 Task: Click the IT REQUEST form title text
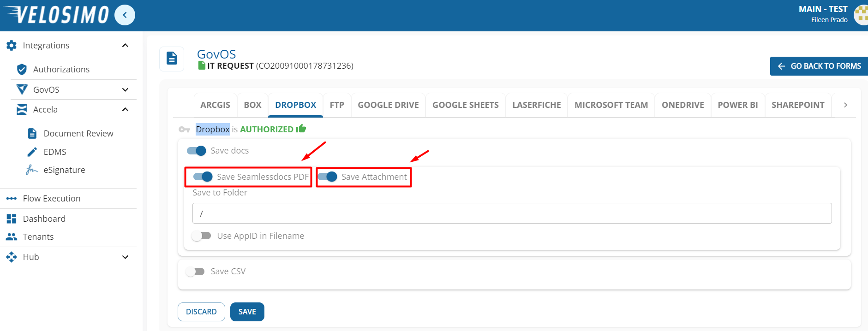230,66
